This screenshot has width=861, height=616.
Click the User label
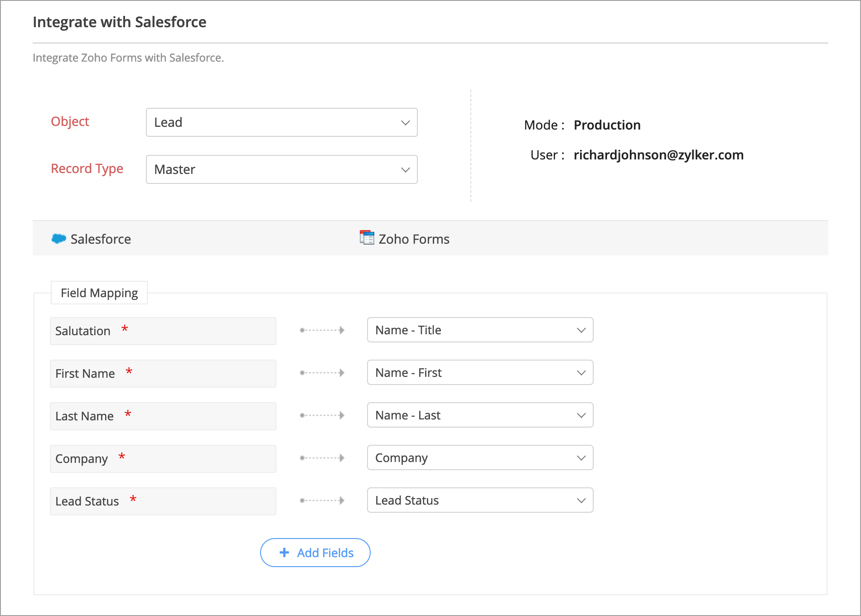pos(547,155)
